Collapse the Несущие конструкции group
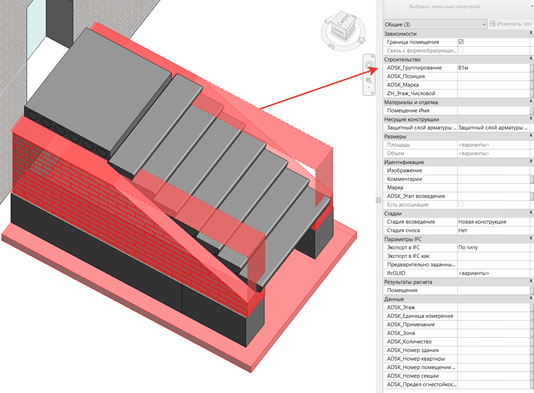534x393 pixels. click(531, 119)
